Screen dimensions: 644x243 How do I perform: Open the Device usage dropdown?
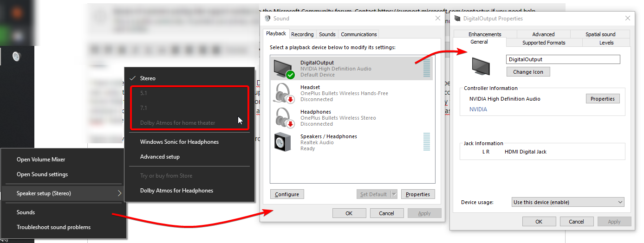(568, 202)
